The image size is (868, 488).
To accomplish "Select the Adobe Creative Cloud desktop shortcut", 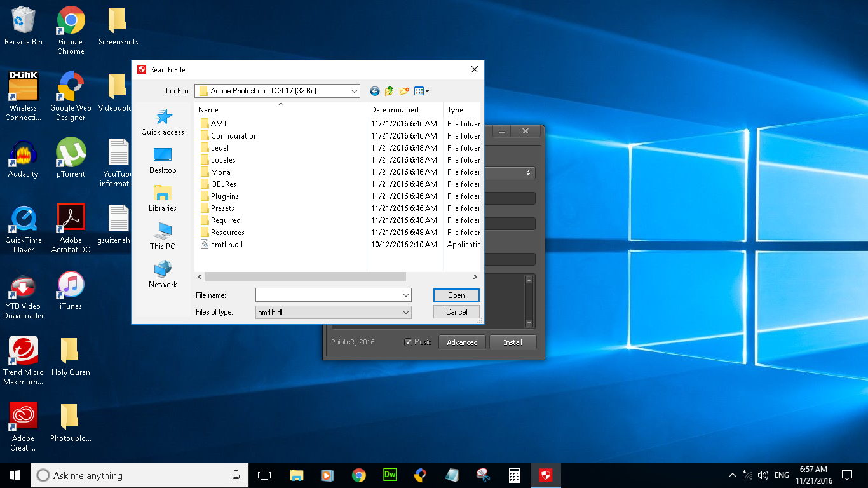I will pos(24,427).
